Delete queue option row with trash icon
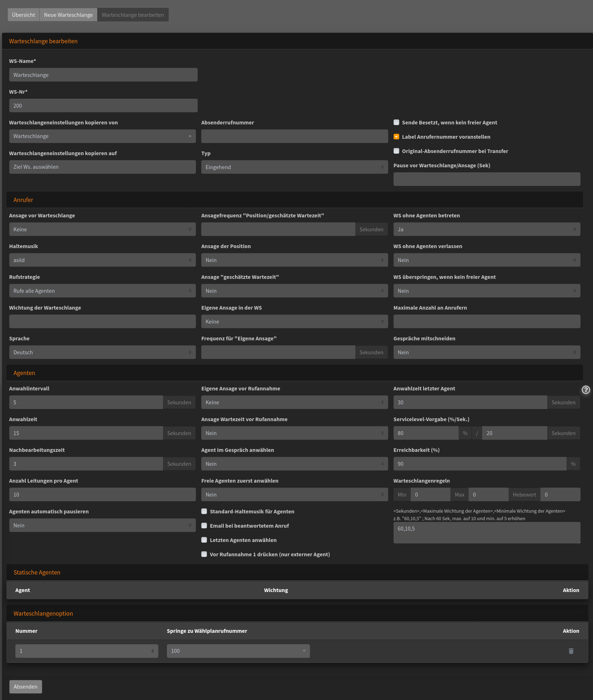 pos(571,651)
